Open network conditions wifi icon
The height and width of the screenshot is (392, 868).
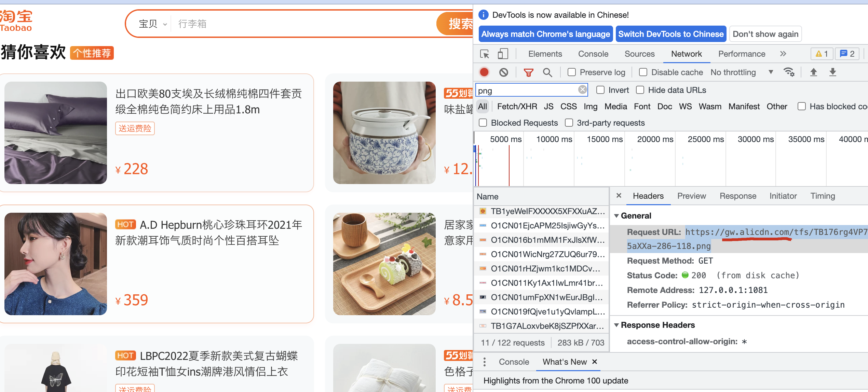789,72
